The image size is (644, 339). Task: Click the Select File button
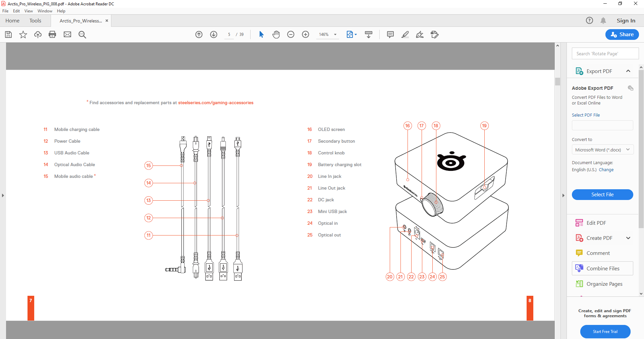(602, 195)
